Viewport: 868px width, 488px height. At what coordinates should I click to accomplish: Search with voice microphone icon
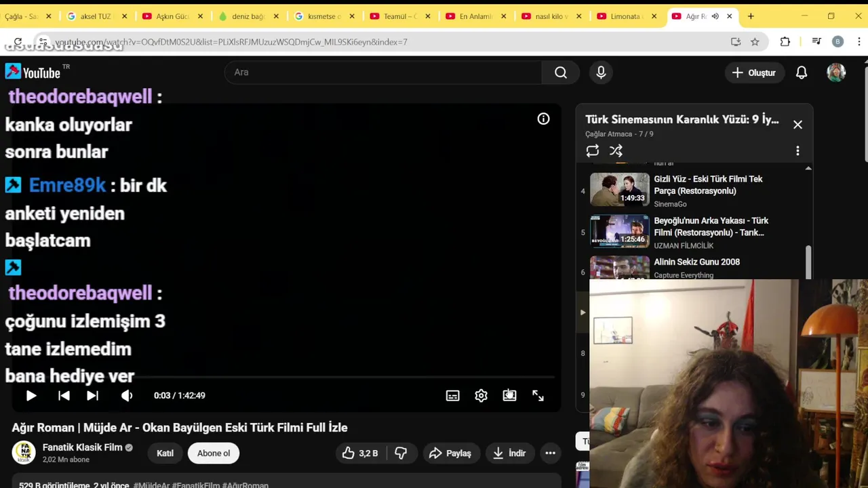tap(601, 73)
